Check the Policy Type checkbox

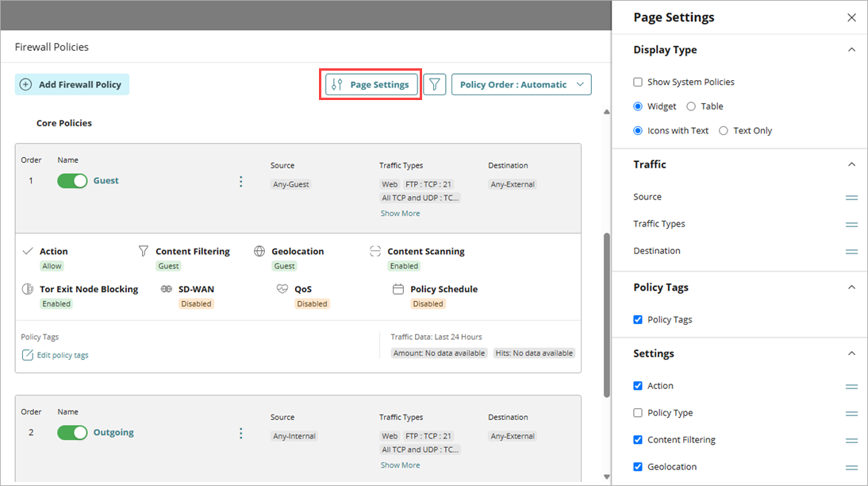click(638, 413)
